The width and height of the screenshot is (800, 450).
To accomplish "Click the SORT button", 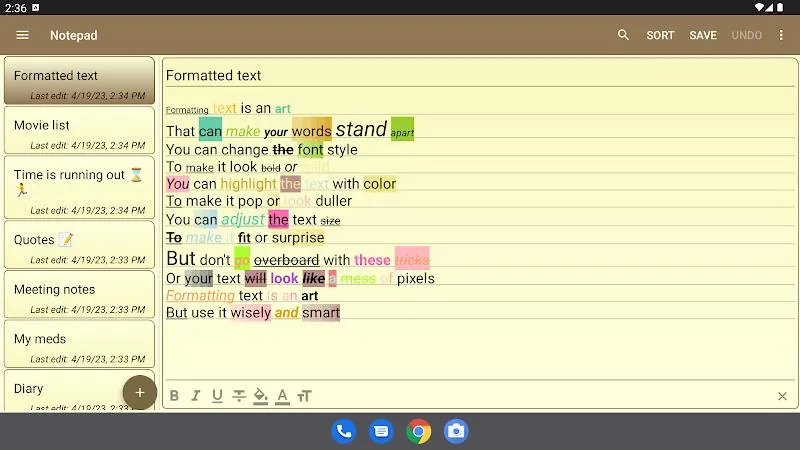I will pos(660,35).
